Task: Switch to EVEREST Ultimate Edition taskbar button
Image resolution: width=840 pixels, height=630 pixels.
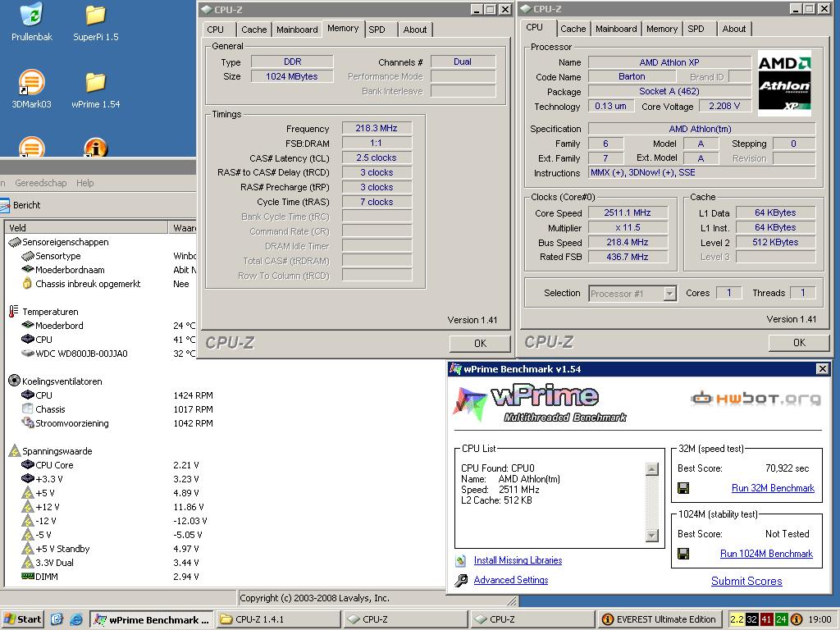Action: point(660,620)
